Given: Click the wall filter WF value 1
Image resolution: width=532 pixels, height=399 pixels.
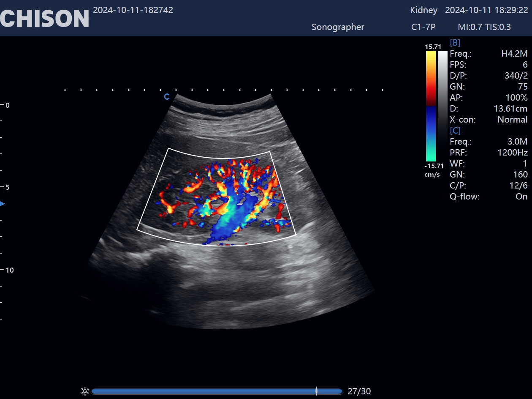Looking at the screenshot, I should coord(526,164).
